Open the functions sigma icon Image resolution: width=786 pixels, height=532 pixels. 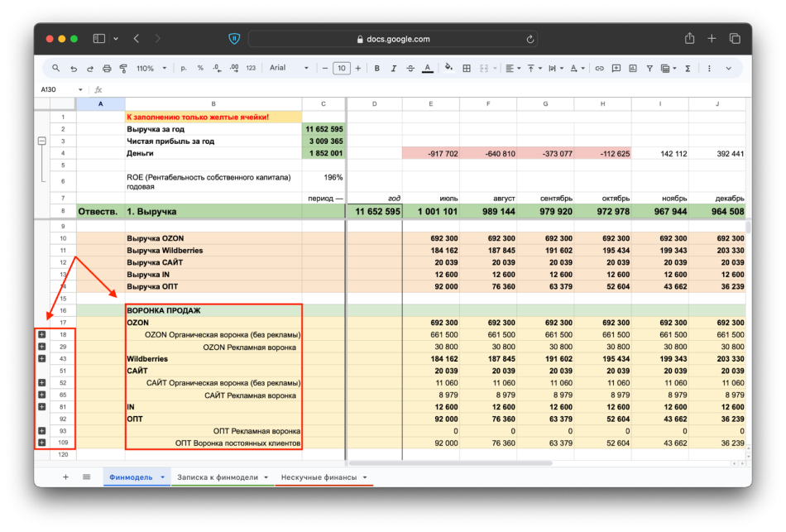688,68
